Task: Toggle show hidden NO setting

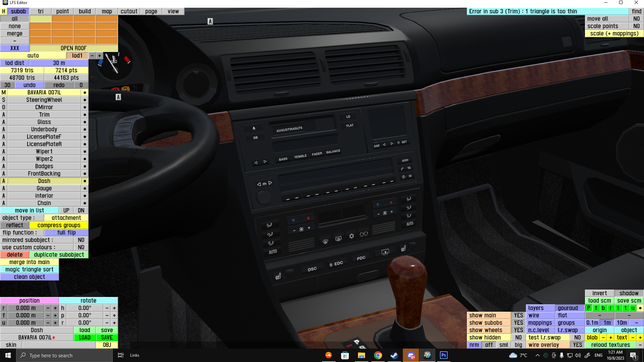Action: tap(518, 338)
